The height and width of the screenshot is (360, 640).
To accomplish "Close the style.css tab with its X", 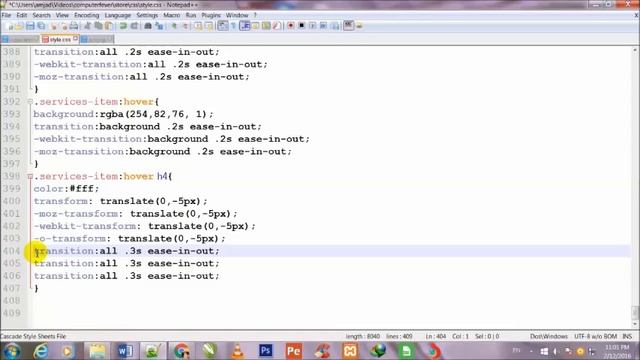I will coord(76,38).
